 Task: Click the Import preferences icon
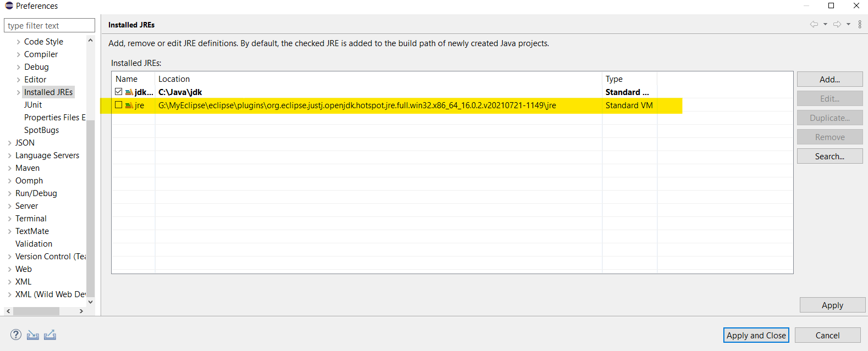[33, 335]
